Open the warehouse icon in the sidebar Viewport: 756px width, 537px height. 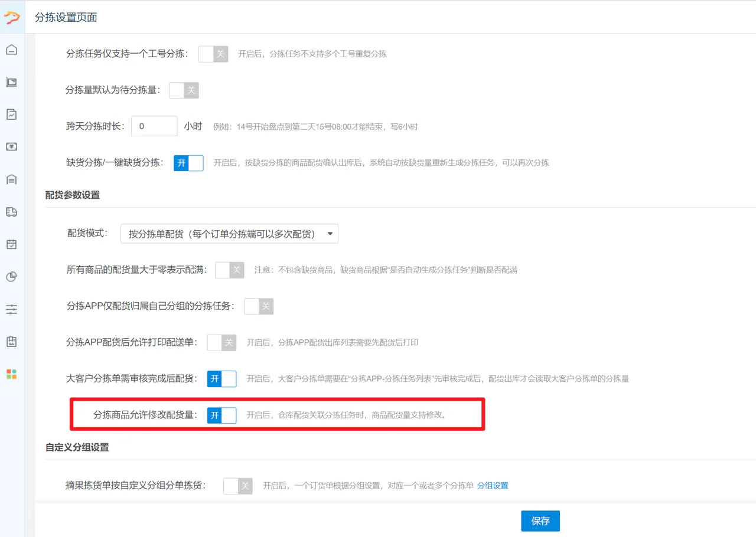[x=12, y=179]
